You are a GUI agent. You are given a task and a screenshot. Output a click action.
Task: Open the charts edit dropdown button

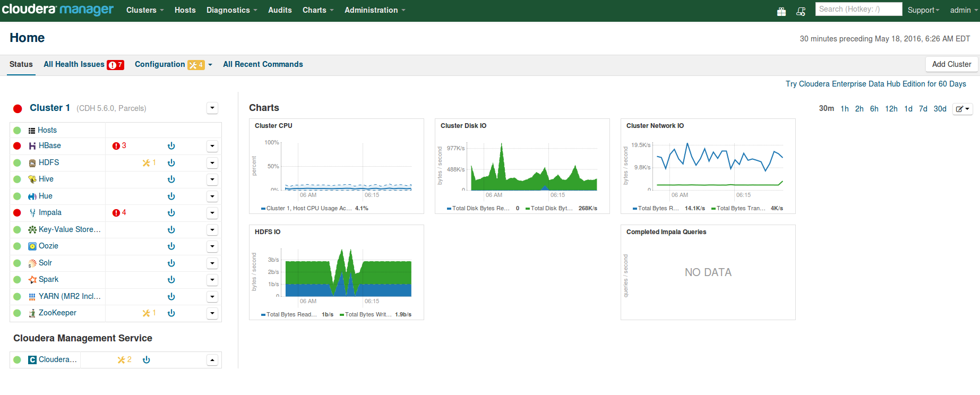962,109
